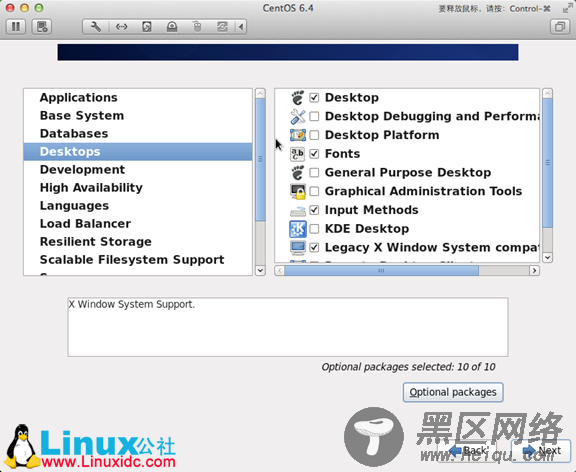The image size is (576, 472).
Task: Select the Graphical Administration Tools label
Action: [423, 191]
